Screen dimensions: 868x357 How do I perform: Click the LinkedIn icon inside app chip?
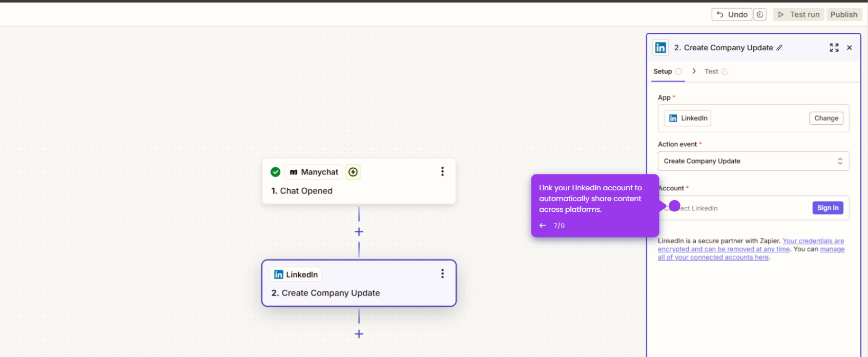[x=673, y=118]
